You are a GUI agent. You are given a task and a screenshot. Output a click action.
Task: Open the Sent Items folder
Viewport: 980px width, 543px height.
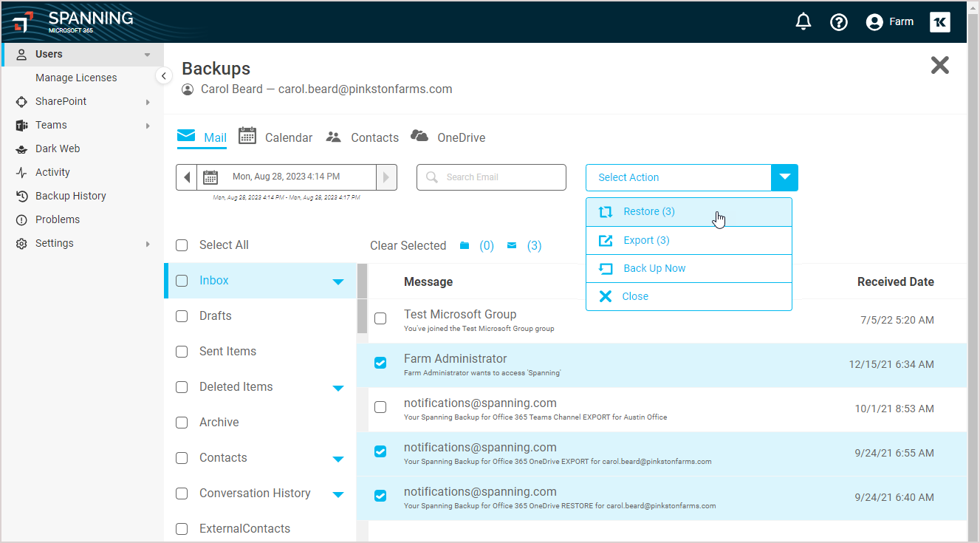point(227,352)
